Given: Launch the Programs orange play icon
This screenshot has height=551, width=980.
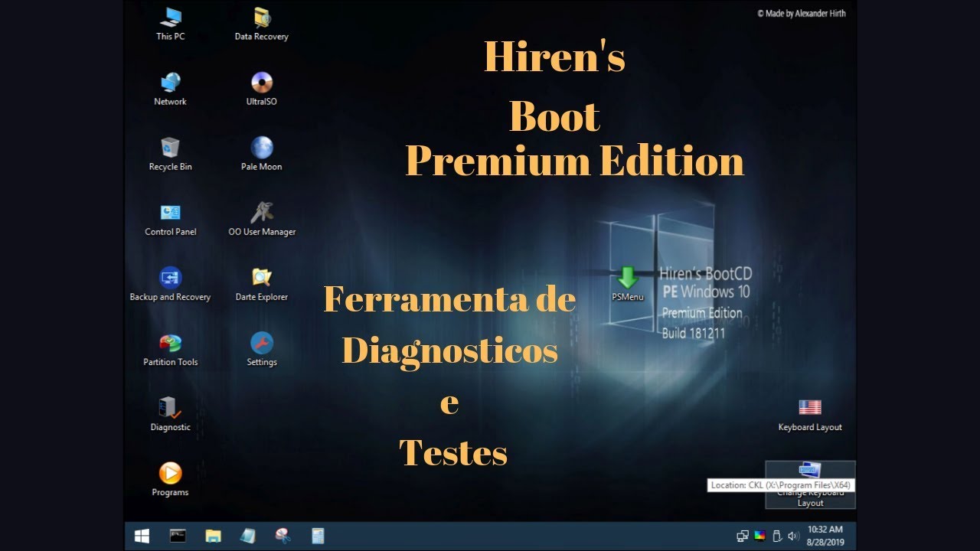Looking at the screenshot, I should (170, 479).
